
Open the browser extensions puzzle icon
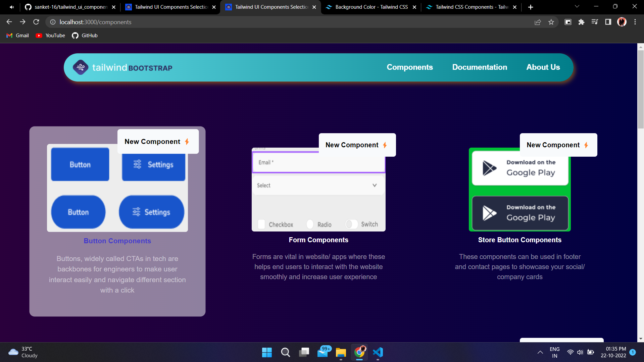(x=581, y=22)
